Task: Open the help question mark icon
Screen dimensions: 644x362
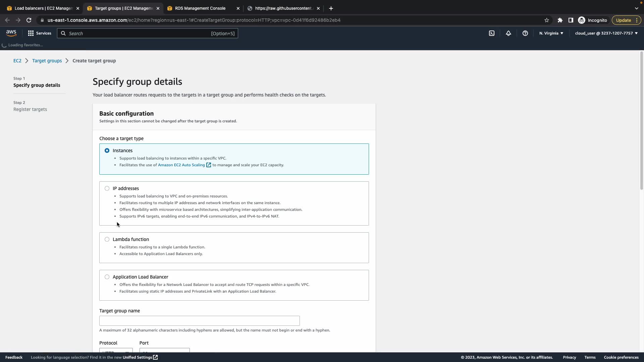Action: 525,33
